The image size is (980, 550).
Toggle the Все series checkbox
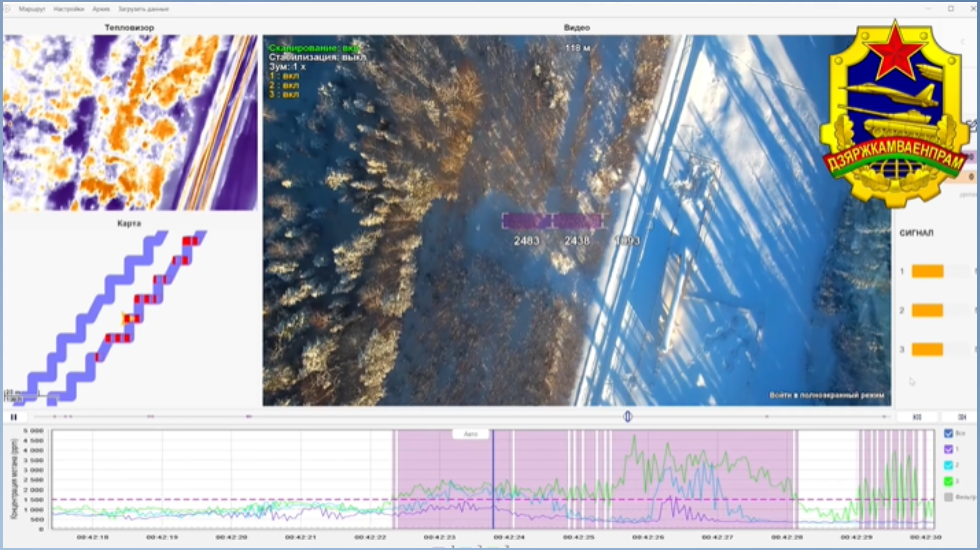click(x=948, y=433)
